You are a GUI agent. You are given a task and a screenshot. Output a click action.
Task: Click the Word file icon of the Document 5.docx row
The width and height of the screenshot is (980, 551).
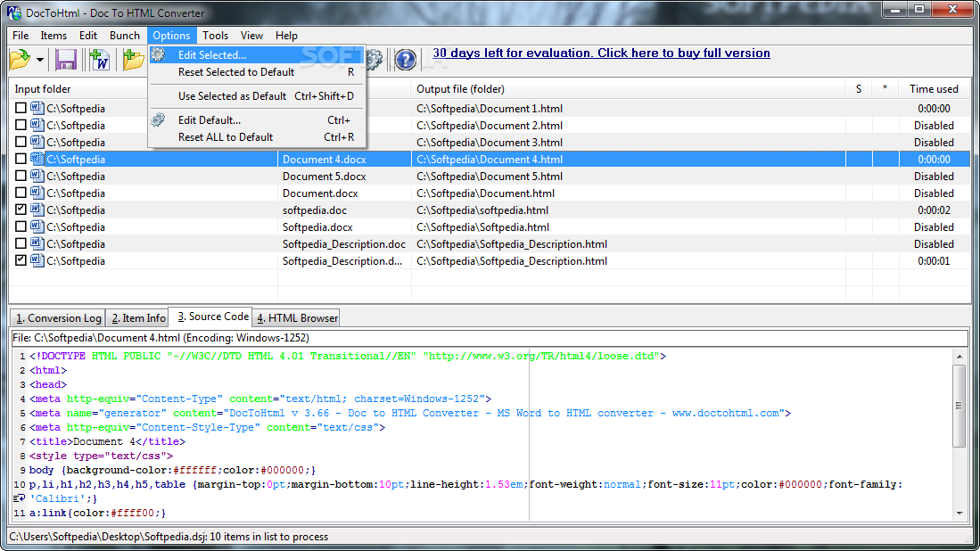click(37, 176)
